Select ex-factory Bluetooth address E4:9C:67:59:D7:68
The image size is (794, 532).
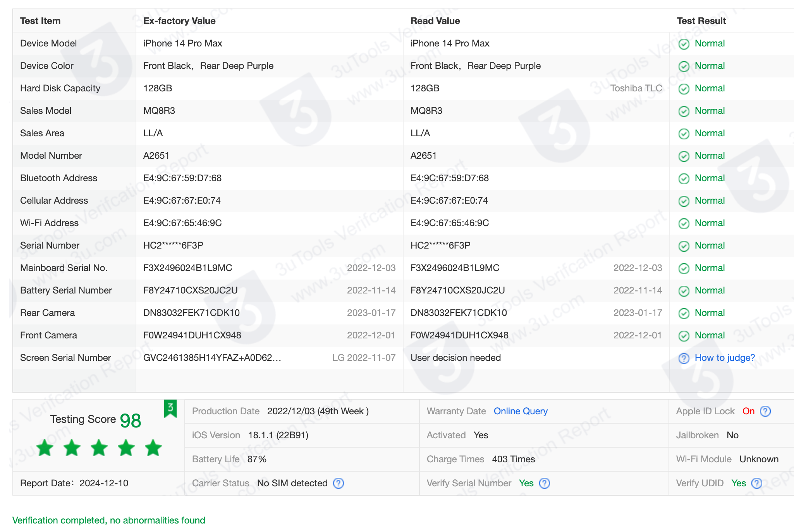click(182, 178)
